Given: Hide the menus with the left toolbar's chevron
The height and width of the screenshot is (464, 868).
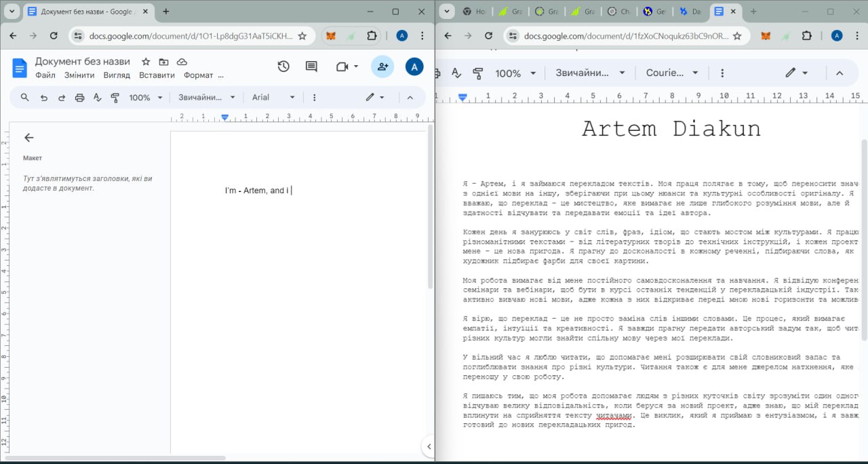Looking at the screenshot, I should click(410, 98).
